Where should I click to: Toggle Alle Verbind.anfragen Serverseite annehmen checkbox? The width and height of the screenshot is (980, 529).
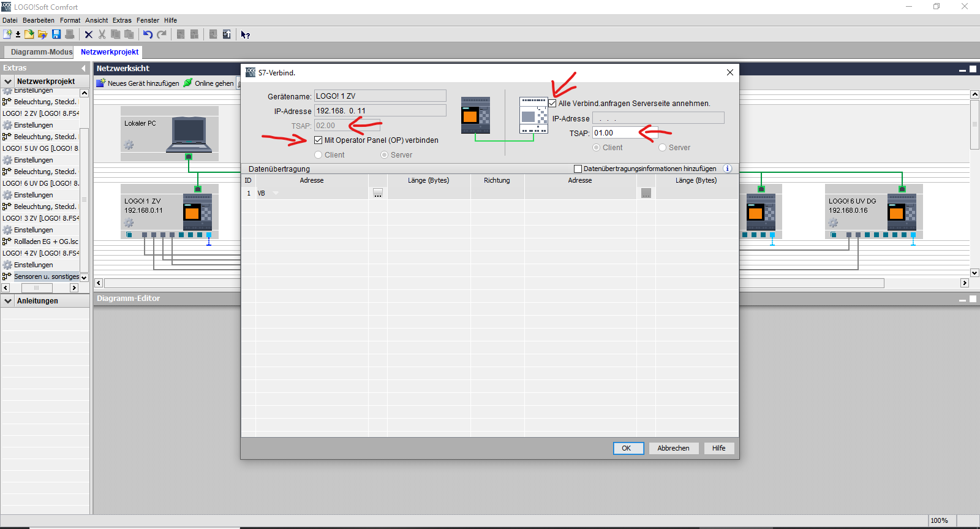pos(552,104)
